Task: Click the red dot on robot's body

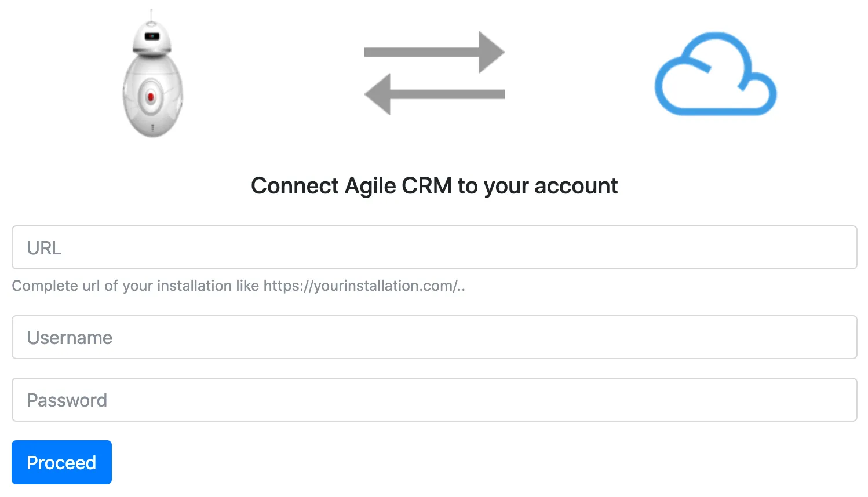Action: (x=151, y=97)
